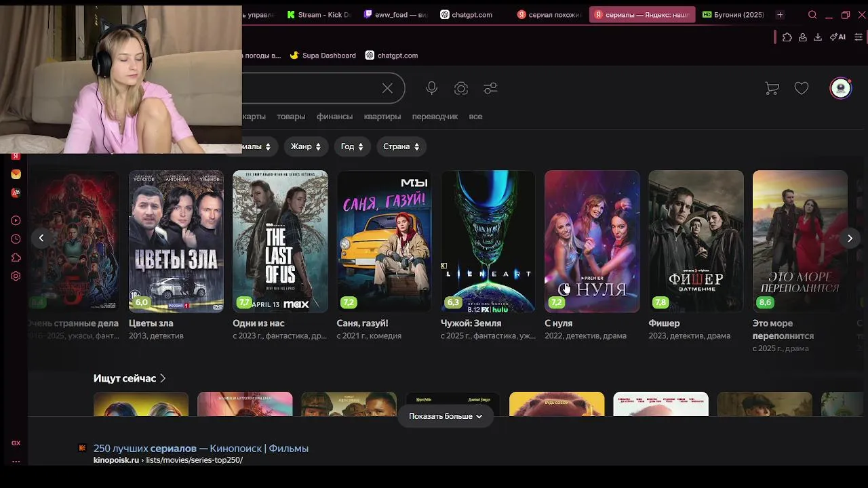
Task: Open settings gear icon in sidebar
Action: pyautogui.click(x=16, y=276)
